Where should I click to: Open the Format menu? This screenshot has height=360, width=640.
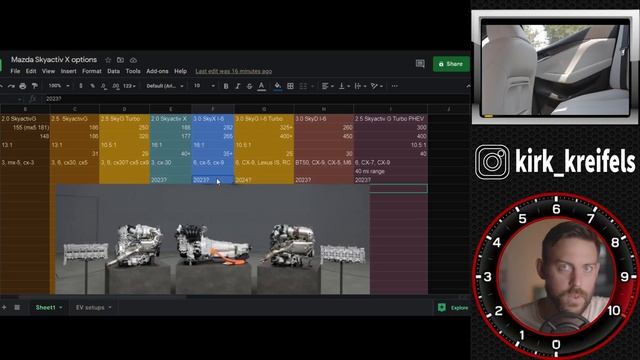tap(92, 71)
